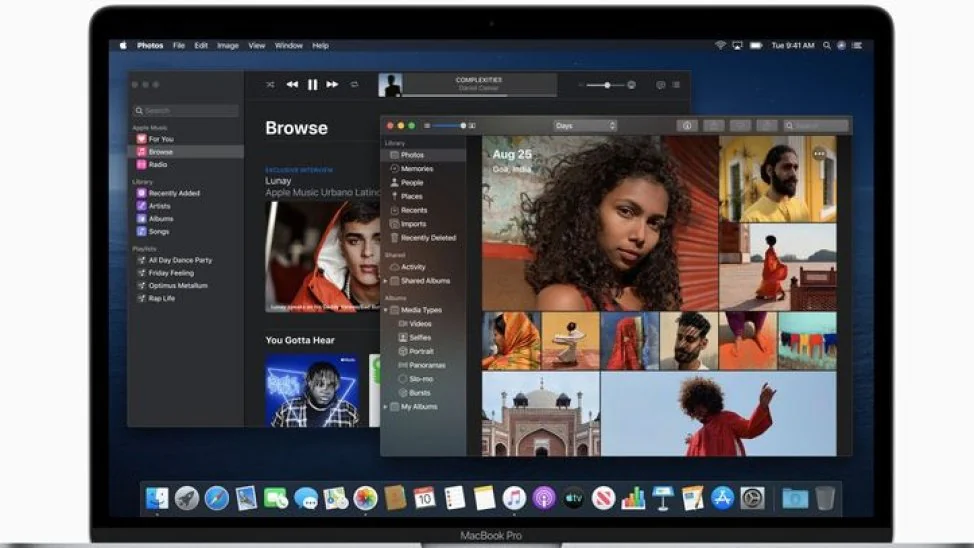
Task: Select Browse in Music sidebar
Action: (186, 152)
